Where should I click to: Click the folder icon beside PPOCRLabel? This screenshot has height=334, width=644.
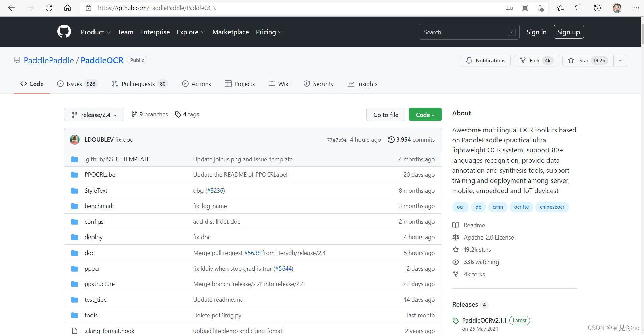pyautogui.click(x=75, y=175)
